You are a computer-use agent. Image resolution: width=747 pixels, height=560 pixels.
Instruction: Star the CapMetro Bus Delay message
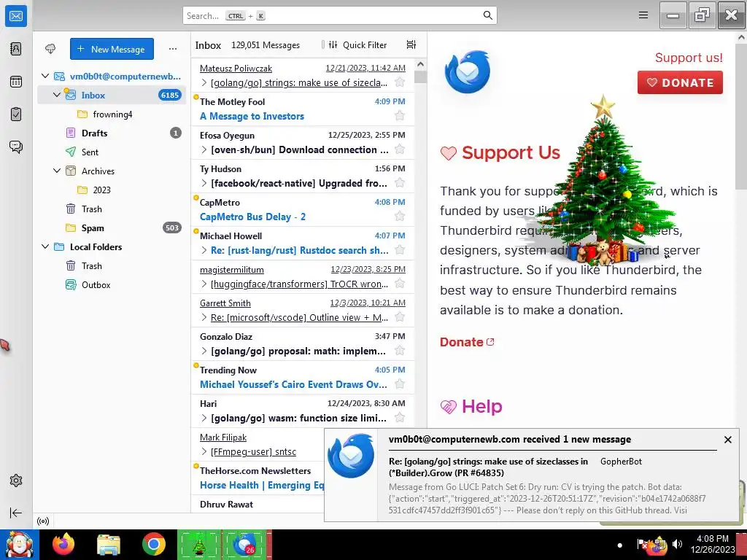(x=400, y=217)
